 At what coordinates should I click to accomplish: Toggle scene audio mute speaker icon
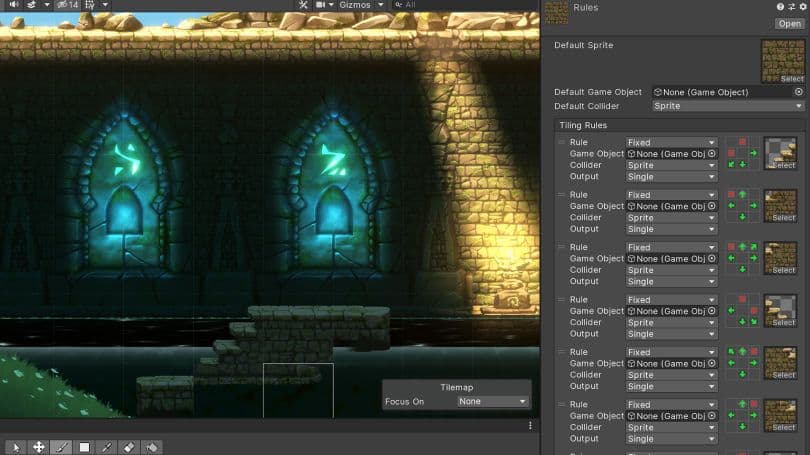click(14, 5)
